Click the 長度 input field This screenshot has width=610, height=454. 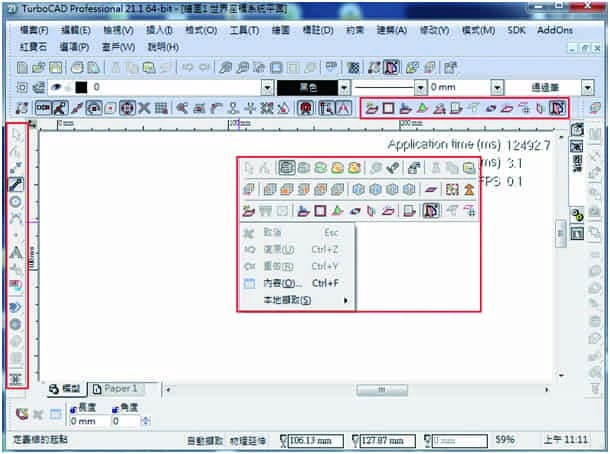[x=87, y=421]
